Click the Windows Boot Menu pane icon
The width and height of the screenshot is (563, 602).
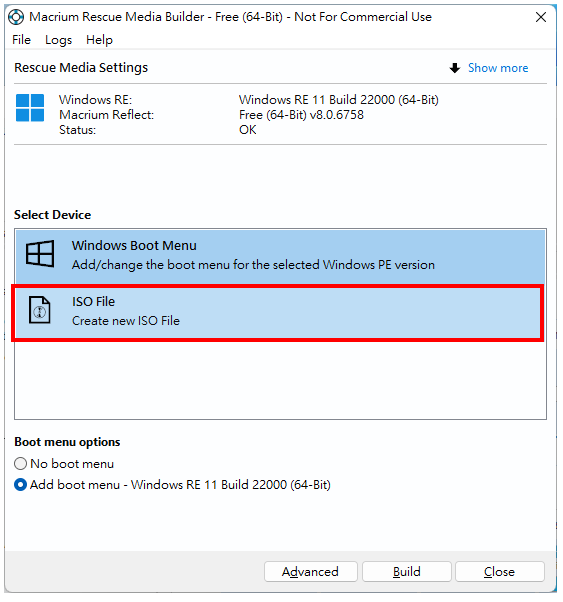[40, 254]
